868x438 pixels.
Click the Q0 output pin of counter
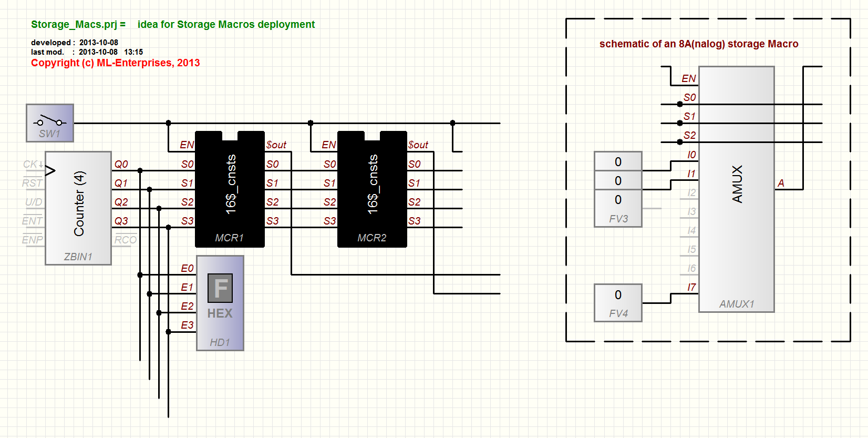[x=121, y=164]
